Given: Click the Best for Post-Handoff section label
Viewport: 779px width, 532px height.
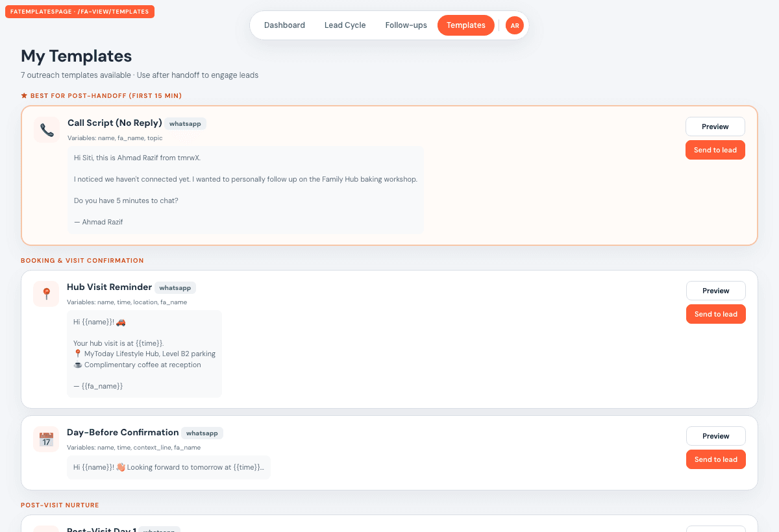Looking at the screenshot, I should tap(106, 95).
